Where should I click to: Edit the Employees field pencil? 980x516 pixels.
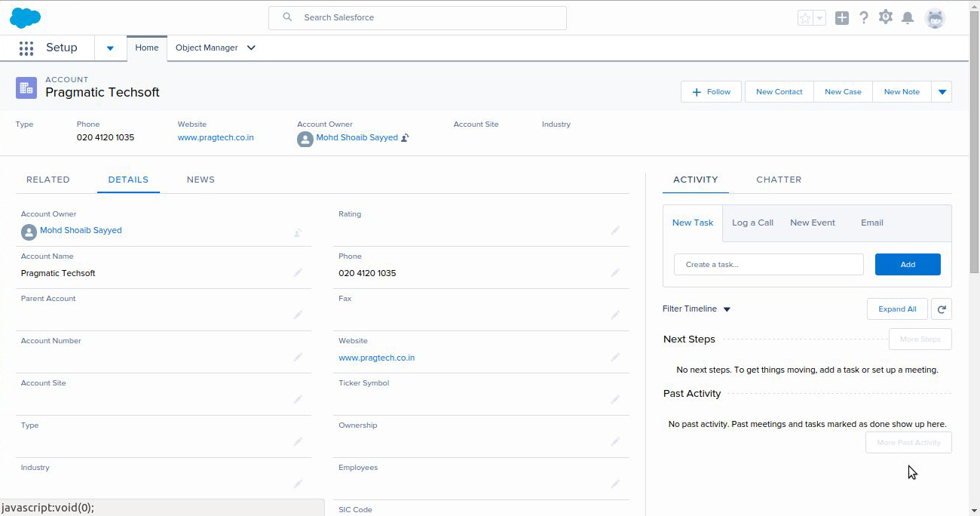point(616,484)
